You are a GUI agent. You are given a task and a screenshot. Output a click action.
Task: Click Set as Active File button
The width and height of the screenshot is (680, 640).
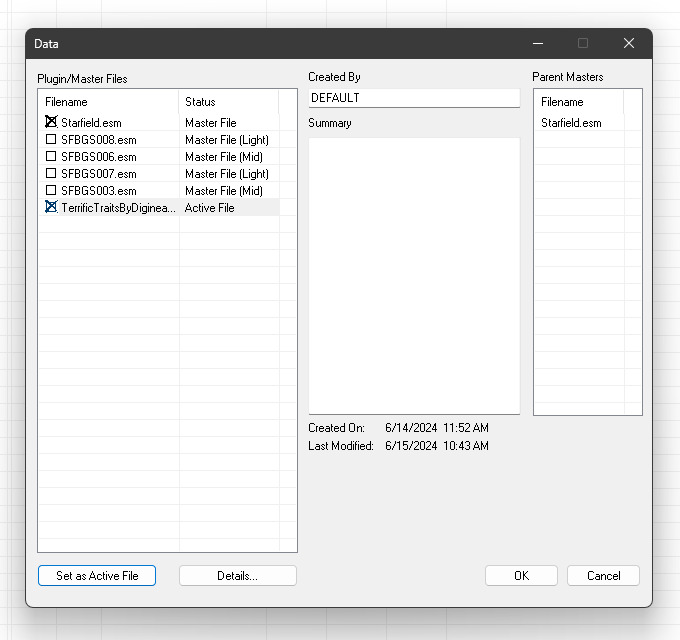[x=97, y=575]
